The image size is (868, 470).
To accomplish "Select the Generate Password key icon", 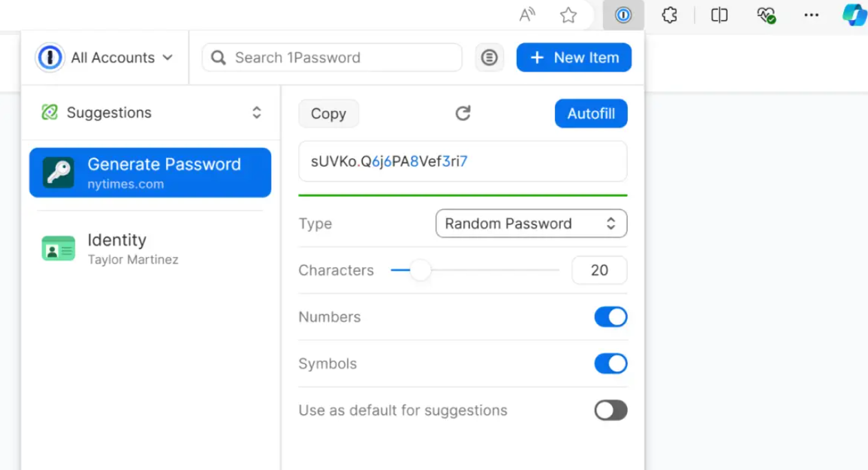I will 59,172.
